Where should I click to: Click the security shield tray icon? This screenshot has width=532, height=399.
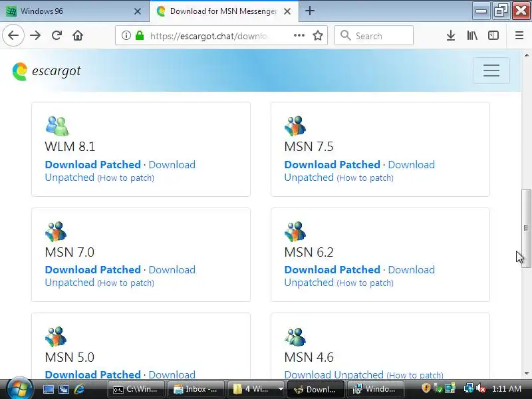point(426,388)
